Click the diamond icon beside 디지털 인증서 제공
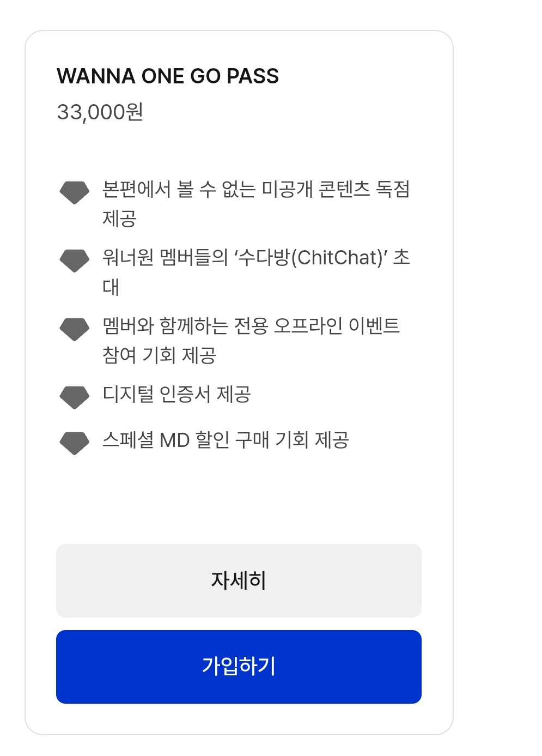Screen dimensions: 542x756 coord(74,397)
